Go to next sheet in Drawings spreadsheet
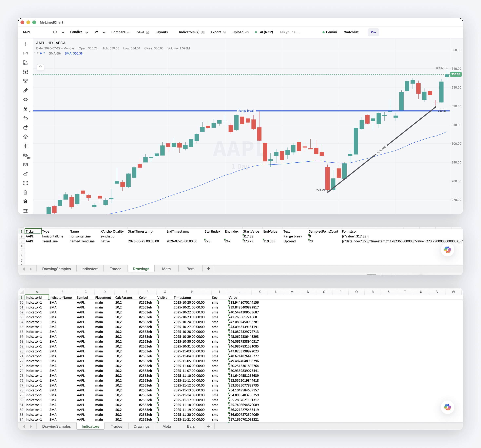This screenshot has height=448, width=481. 31,269
